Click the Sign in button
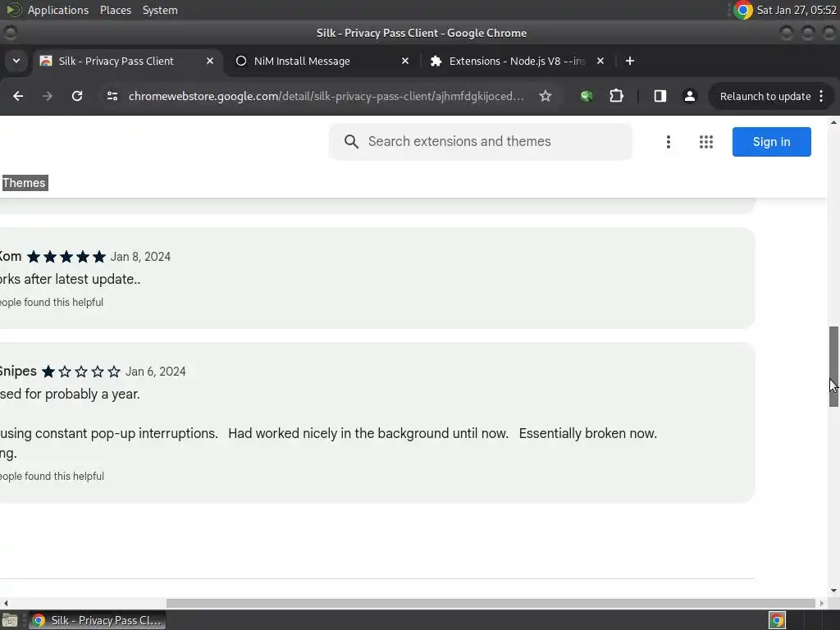The image size is (840, 630). 771,142
